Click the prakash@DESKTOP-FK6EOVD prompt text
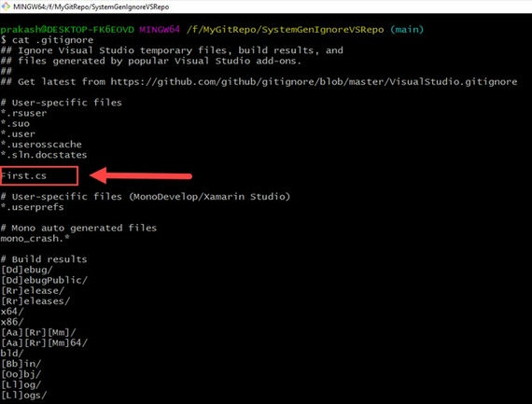The height and width of the screenshot is (404, 532). click(x=67, y=30)
